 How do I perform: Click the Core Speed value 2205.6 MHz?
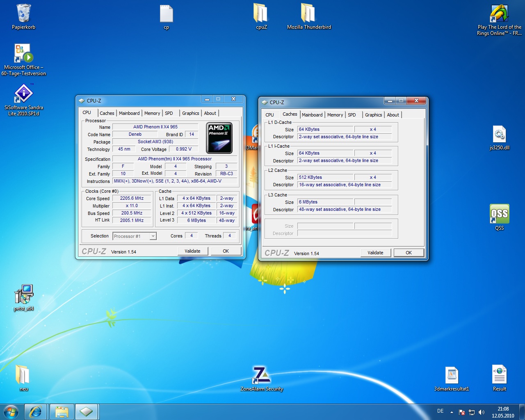[x=132, y=199]
